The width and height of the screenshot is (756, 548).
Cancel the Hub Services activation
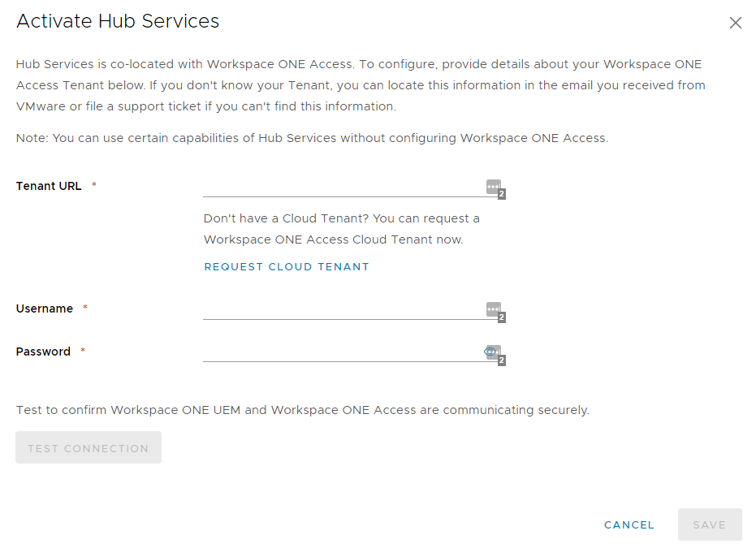point(629,525)
